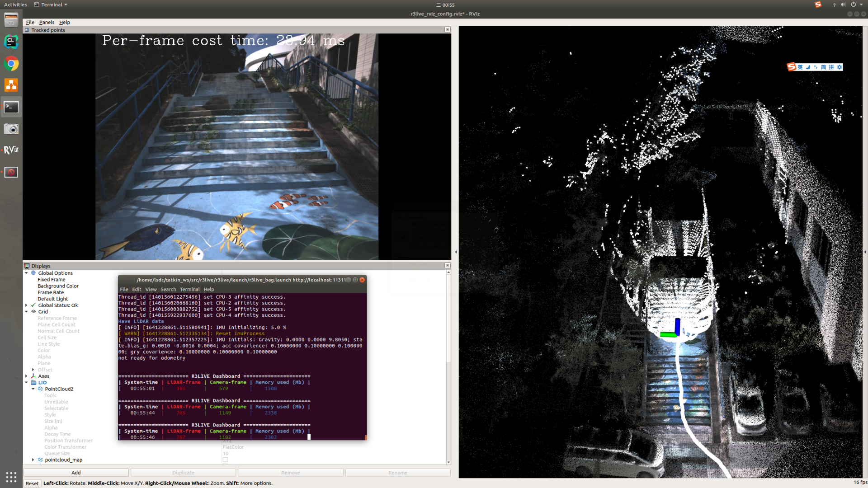Open Google Chrome from the dock
The height and width of the screenshot is (488, 868).
coord(11,64)
